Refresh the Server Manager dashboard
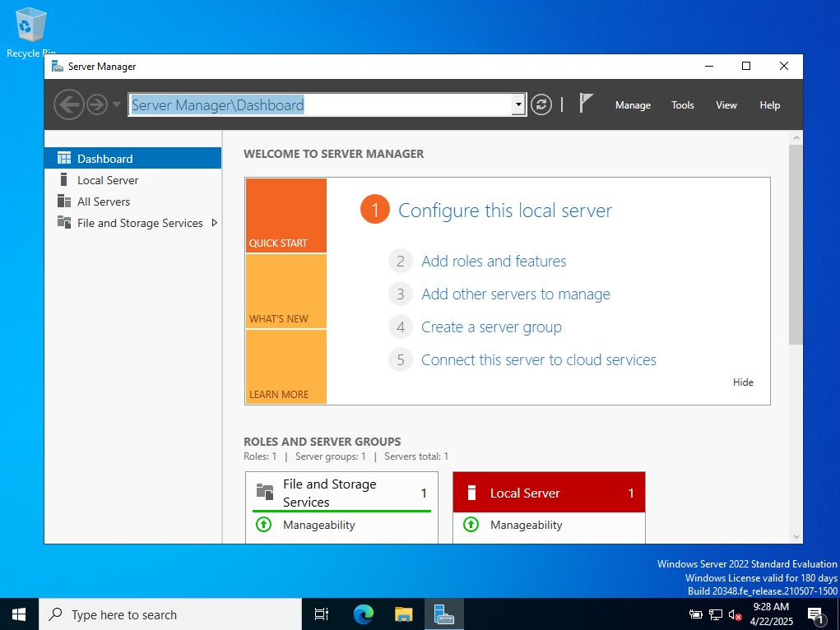Viewport: 840px width, 630px height. pos(541,104)
